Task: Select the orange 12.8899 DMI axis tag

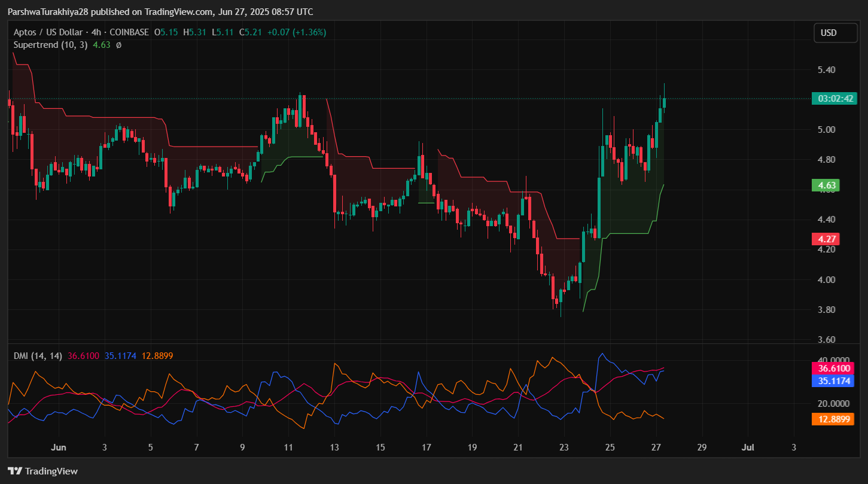Action: [831, 419]
